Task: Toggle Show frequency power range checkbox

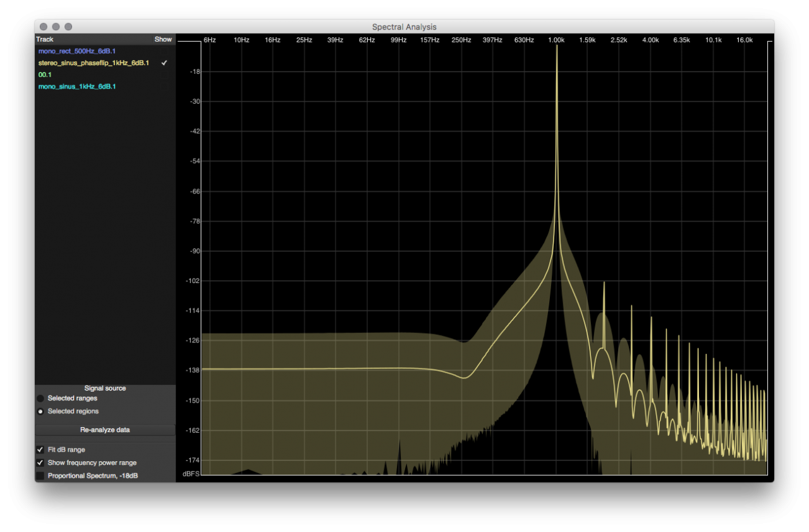Action: point(40,463)
